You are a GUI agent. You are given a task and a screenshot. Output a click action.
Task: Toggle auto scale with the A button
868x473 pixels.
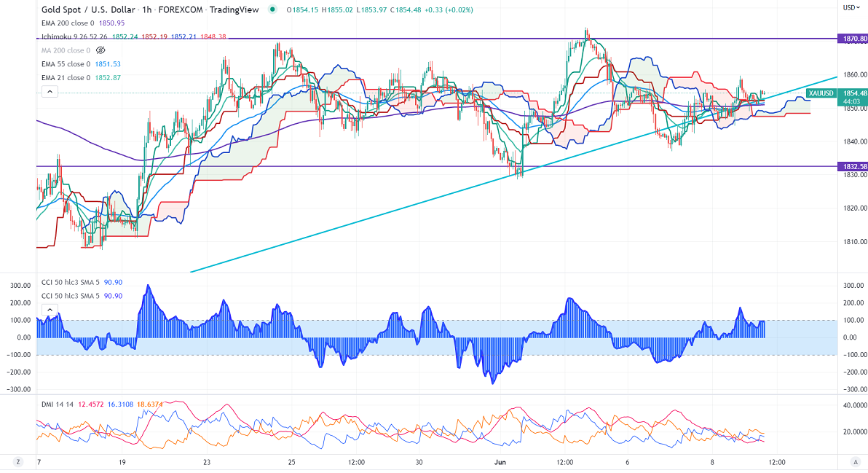click(856, 462)
